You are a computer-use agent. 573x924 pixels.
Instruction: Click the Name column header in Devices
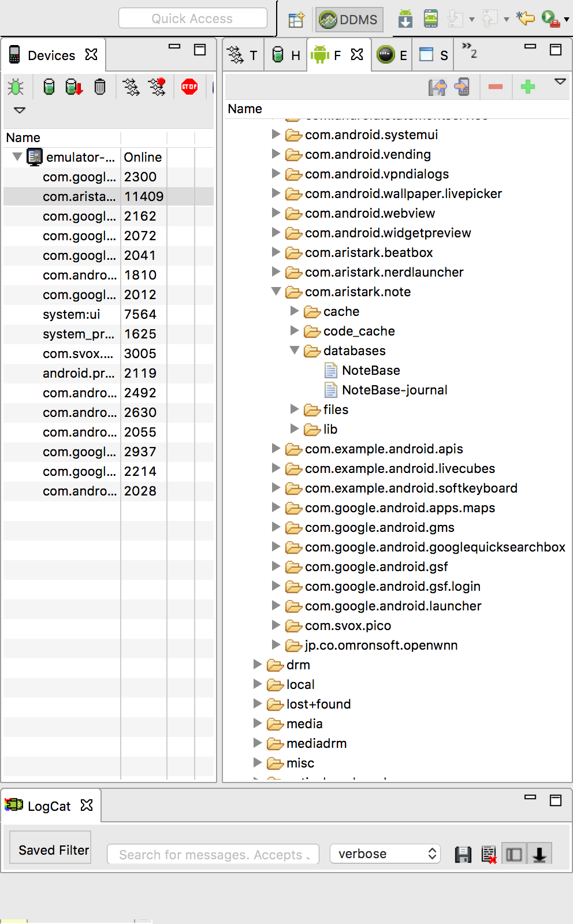23,137
